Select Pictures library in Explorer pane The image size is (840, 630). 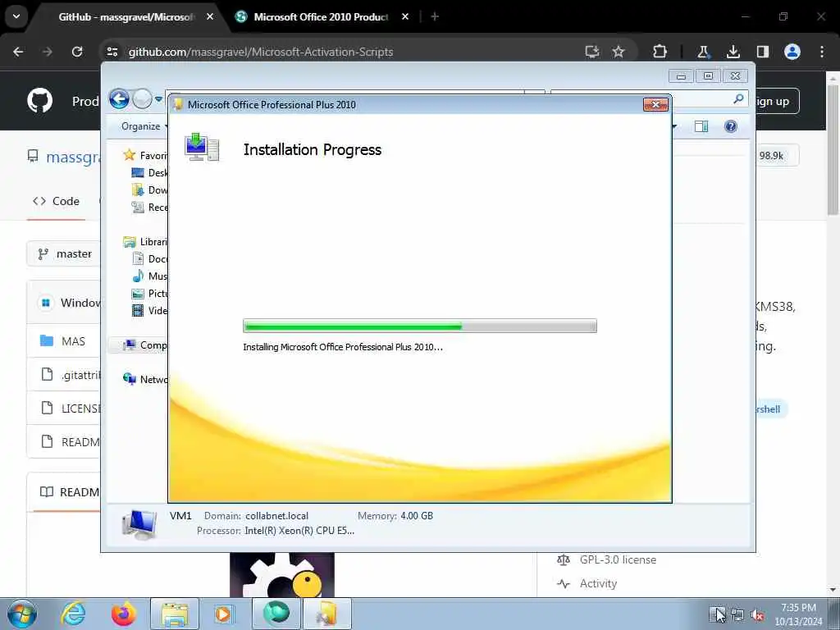[x=149, y=294]
